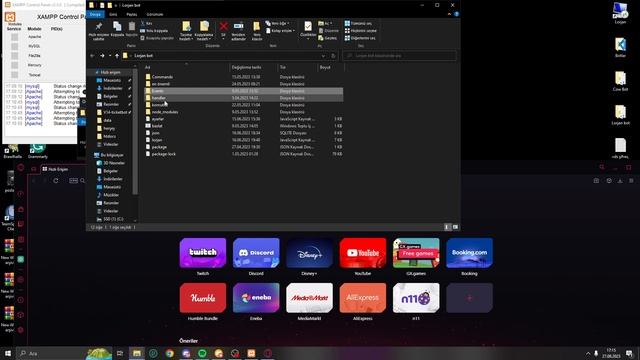Click the forward navigation arrow in Explorer

tap(102, 56)
